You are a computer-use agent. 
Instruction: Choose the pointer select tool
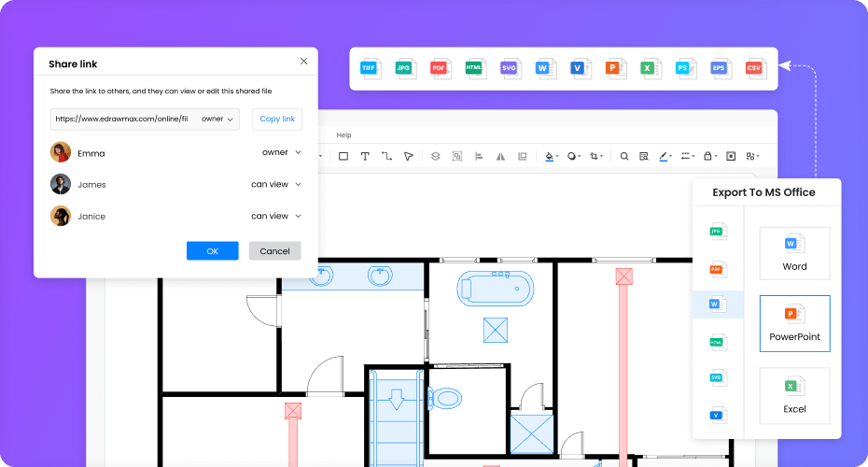point(408,156)
